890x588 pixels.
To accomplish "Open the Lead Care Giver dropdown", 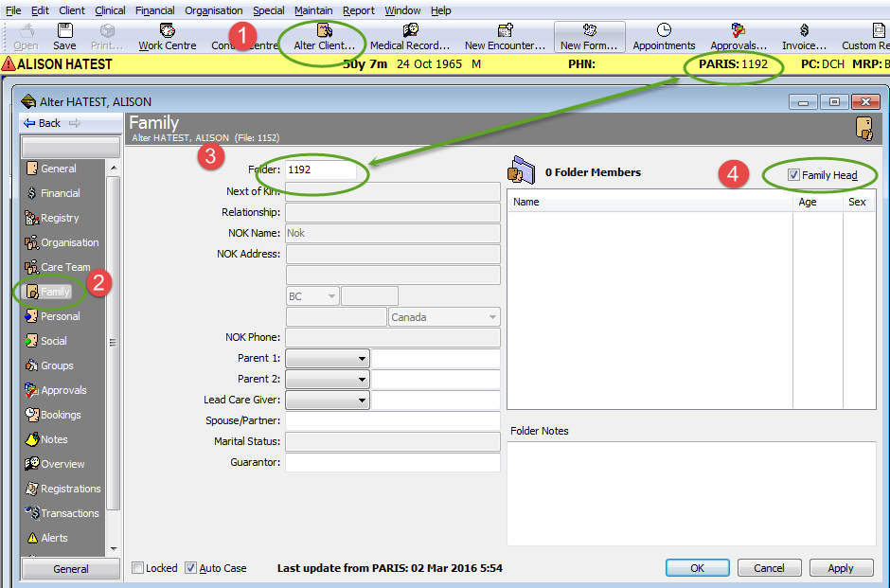I will [363, 401].
